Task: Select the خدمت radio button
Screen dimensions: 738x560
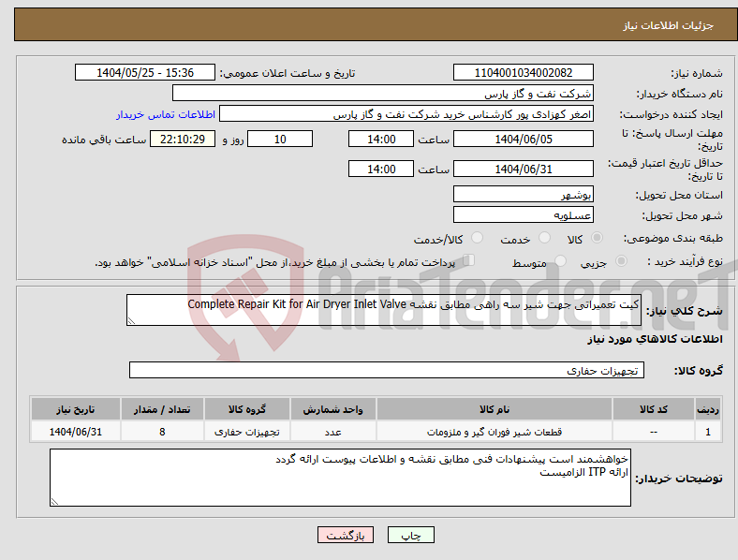Action: (544, 238)
